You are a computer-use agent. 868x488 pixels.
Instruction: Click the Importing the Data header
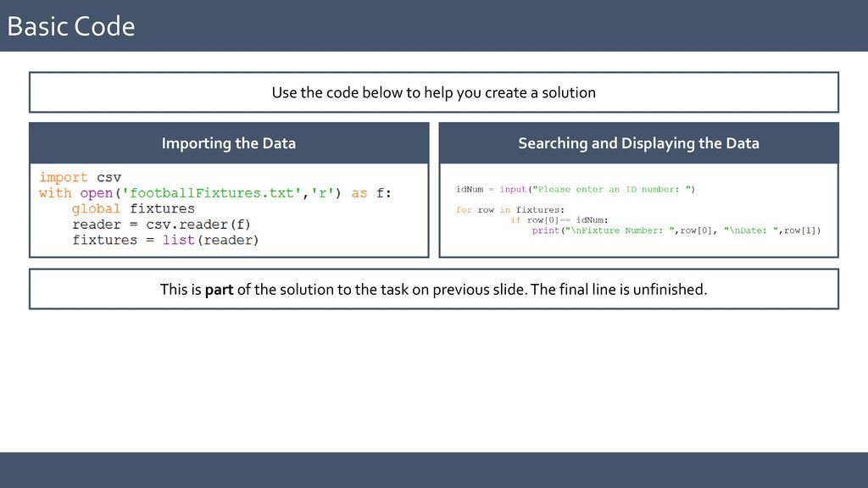229,143
